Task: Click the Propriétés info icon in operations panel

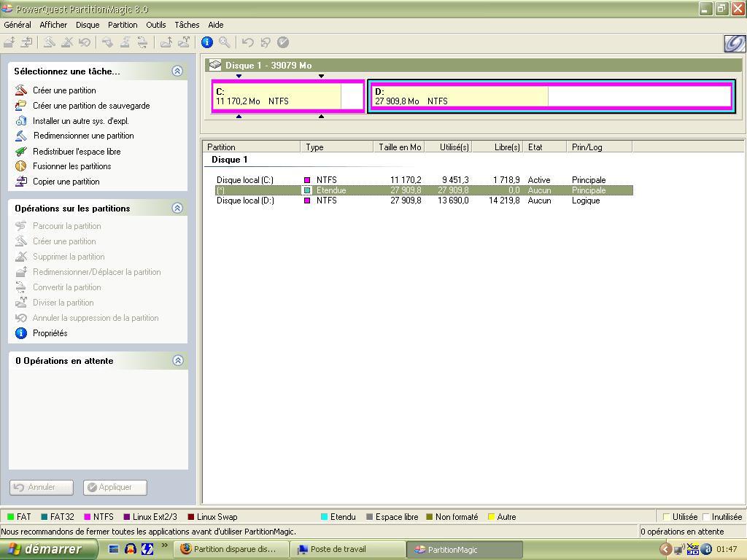Action: click(x=21, y=332)
